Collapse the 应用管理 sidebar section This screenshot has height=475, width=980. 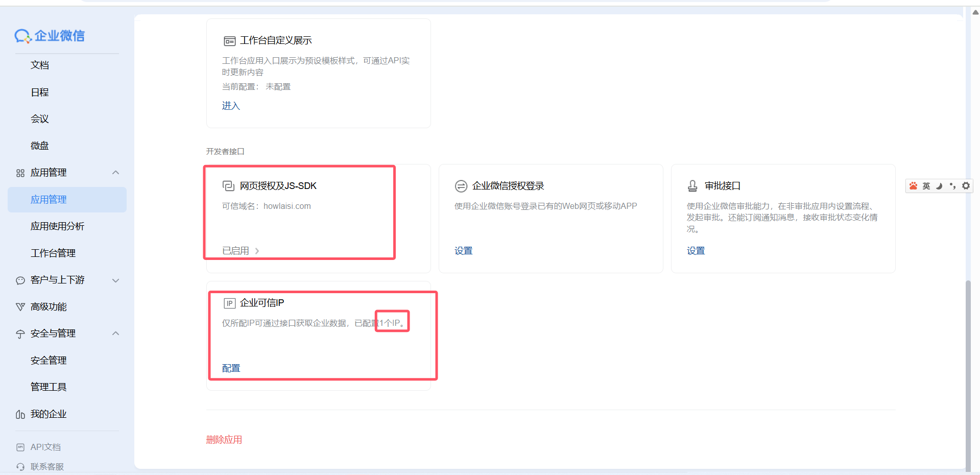pyautogui.click(x=115, y=173)
